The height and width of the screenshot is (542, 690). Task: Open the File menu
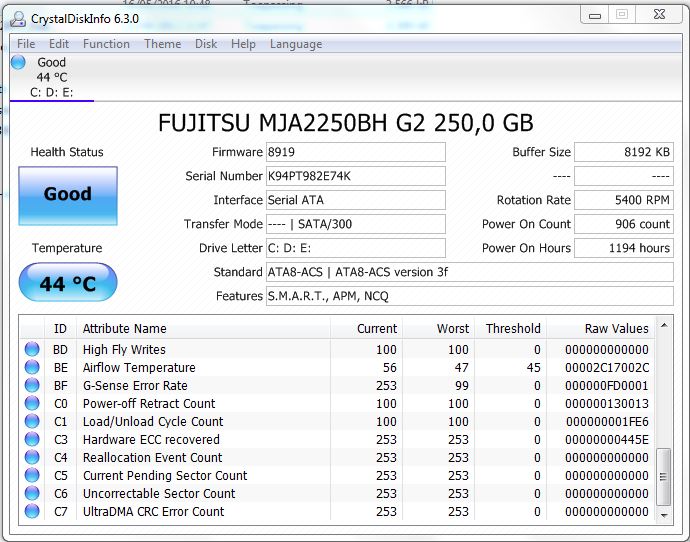click(x=26, y=44)
